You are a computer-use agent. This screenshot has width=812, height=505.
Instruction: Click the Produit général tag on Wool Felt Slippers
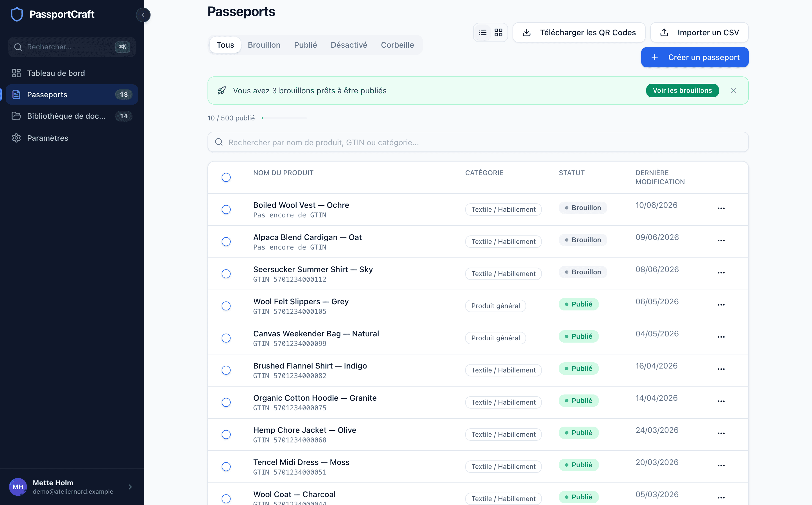pos(495,306)
